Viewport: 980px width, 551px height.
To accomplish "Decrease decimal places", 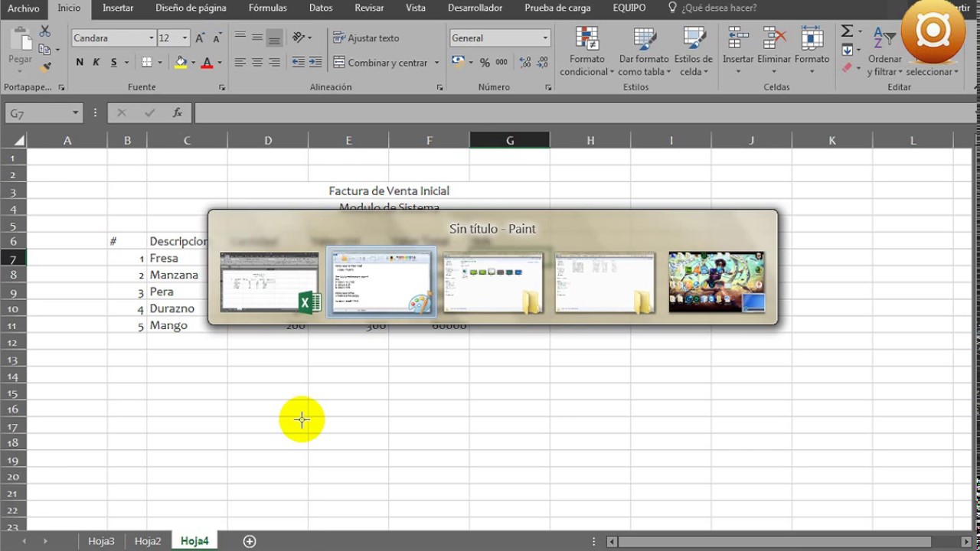I will pos(543,63).
